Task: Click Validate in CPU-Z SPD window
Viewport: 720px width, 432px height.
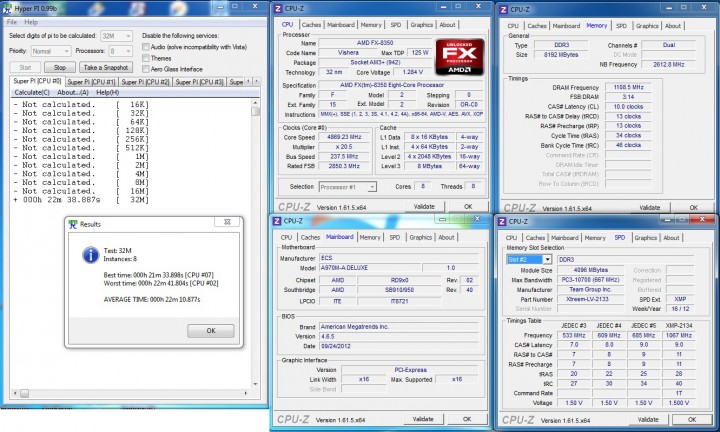Action: point(648,420)
